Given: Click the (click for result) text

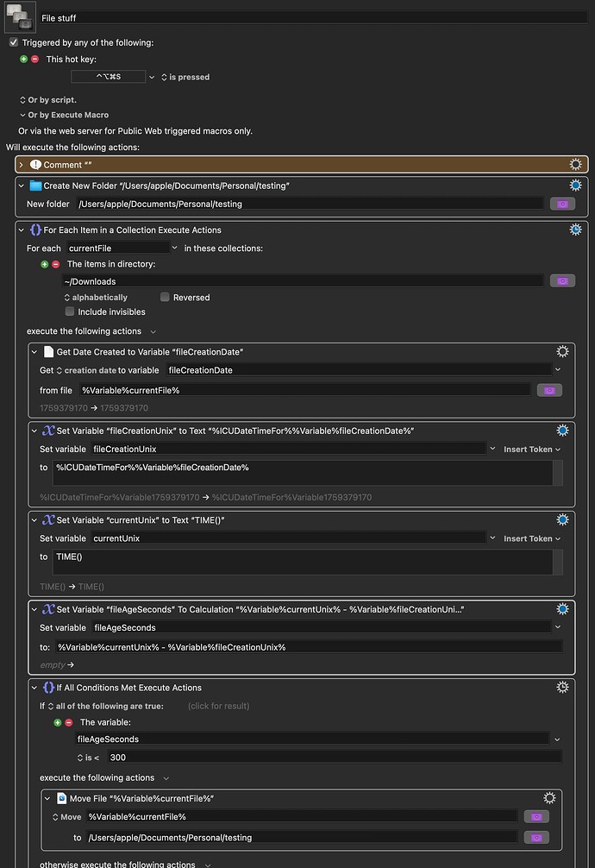Looking at the screenshot, I should [218, 706].
